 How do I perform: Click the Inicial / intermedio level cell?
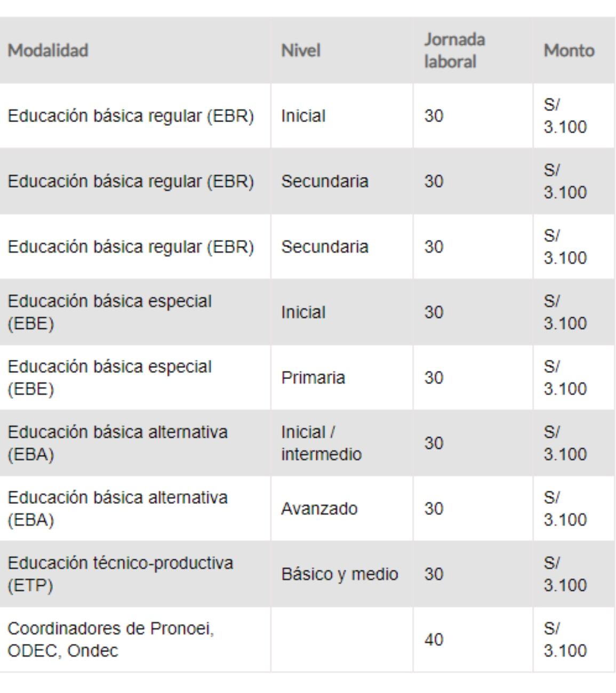321,443
